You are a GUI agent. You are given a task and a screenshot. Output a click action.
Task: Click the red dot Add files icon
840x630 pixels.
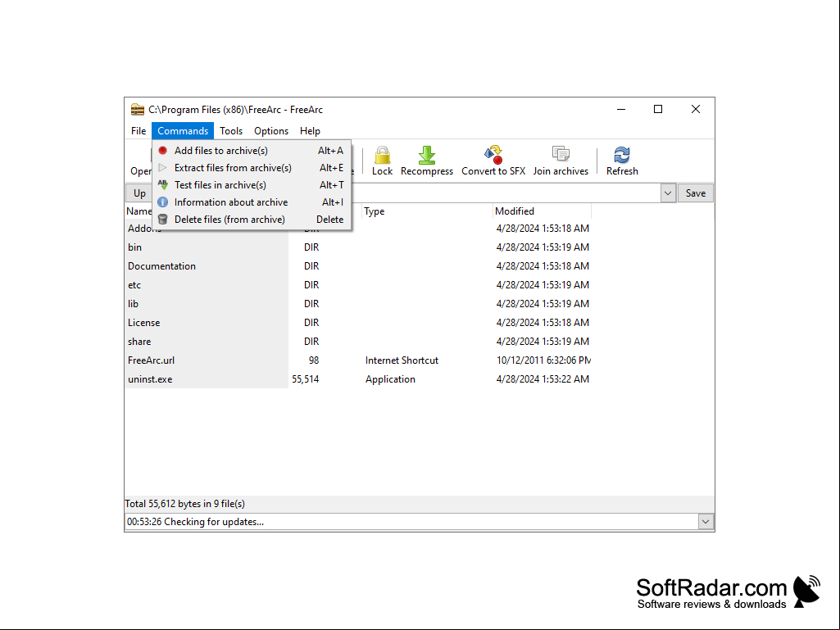point(163,151)
